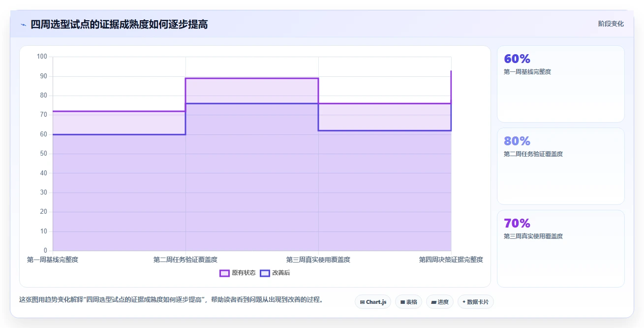Click the sparkle icon in 数据卡片 tag
This screenshot has width=644, height=328.
[x=464, y=302]
